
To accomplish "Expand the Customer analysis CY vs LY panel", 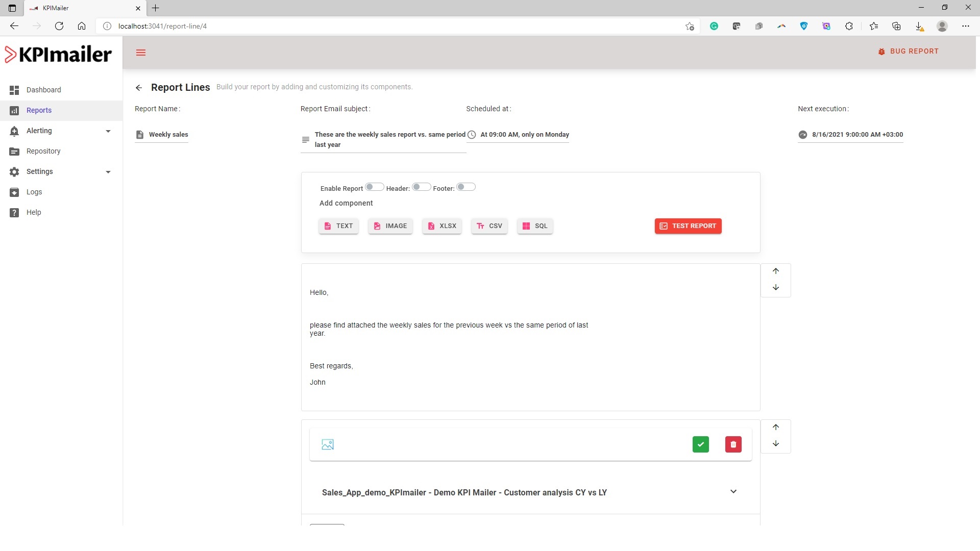I will [733, 492].
